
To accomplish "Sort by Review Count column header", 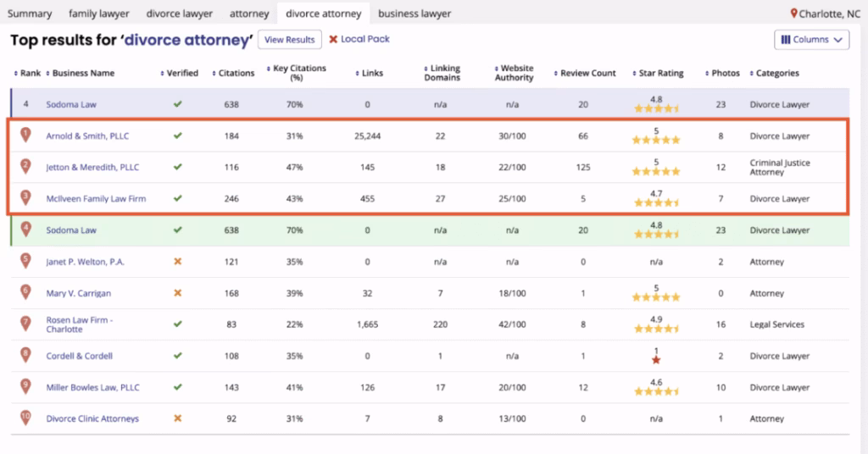I will click(587, 74).
